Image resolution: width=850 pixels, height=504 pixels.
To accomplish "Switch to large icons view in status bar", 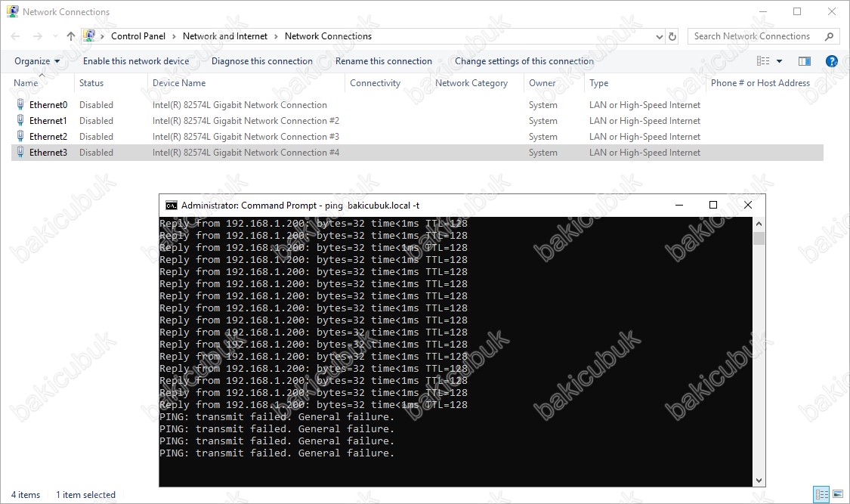I will pos(838,494).
